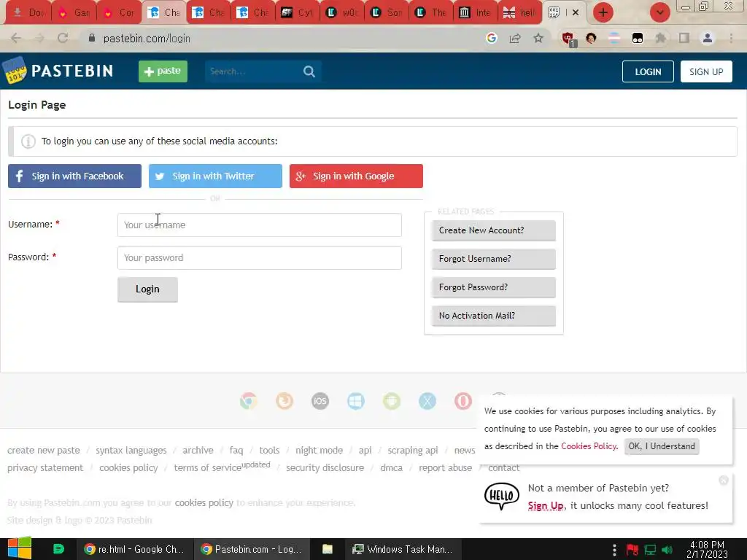The image size is (747, 560).
Task: Open a new tab with plus button
Action: (603, 12)
